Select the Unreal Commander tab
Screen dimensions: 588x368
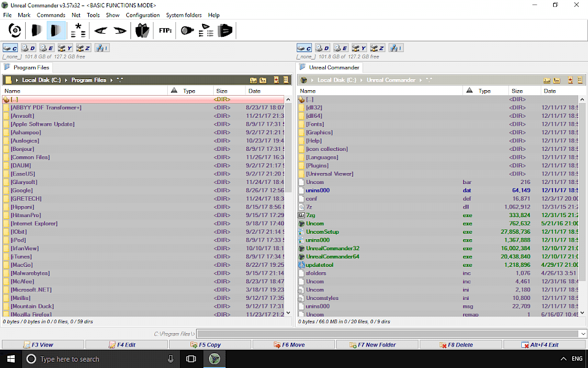(x=330, y=67)
